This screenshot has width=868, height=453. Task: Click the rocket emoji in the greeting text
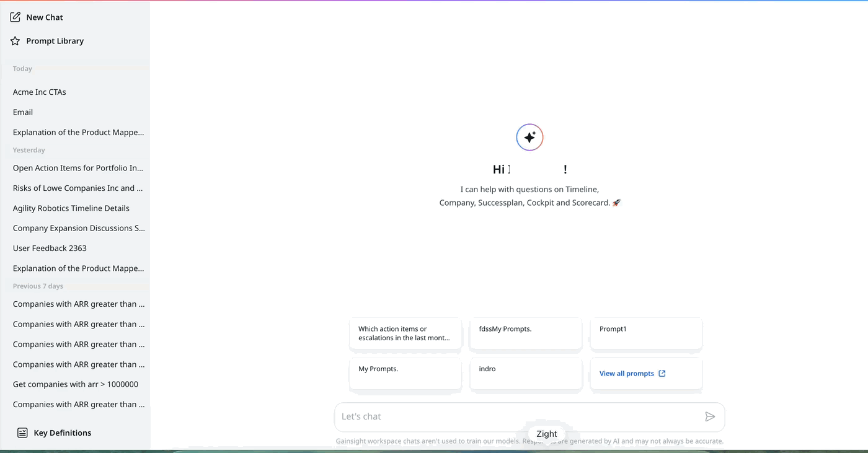click(x=616, y=202)
